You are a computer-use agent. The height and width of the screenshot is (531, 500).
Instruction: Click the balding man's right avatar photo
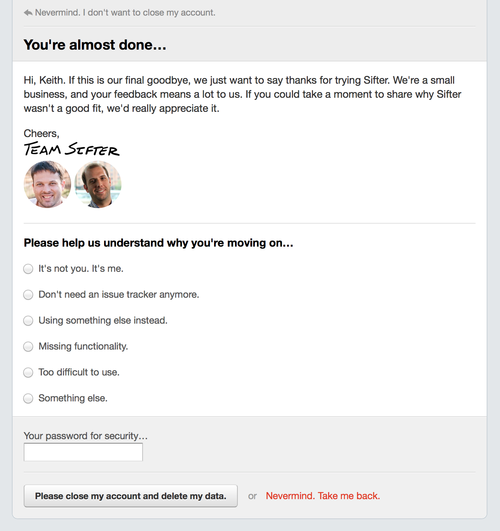tap(98, 184)
